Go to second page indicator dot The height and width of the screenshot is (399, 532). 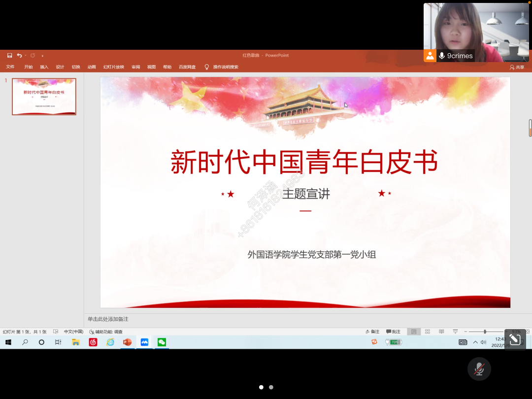coord(271,387)
